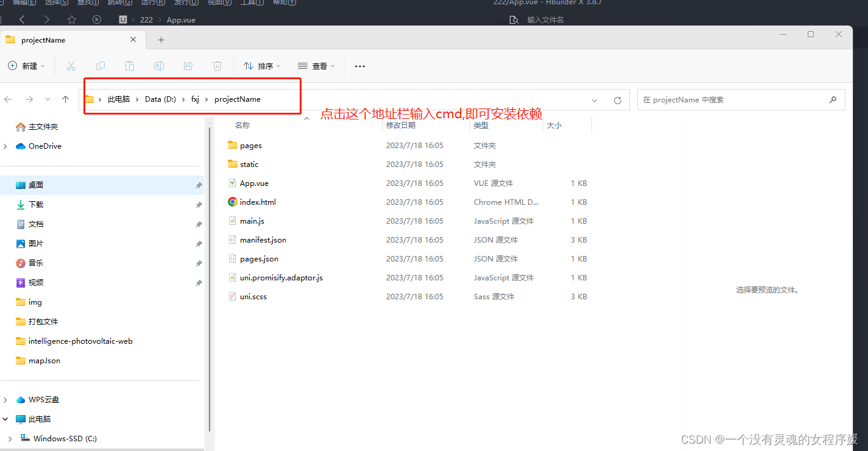Click the Rename icon in toolbar
Image resolution: width=868 pixels, height=451 pixels.
pyautogui.click(x=159, y=66)
